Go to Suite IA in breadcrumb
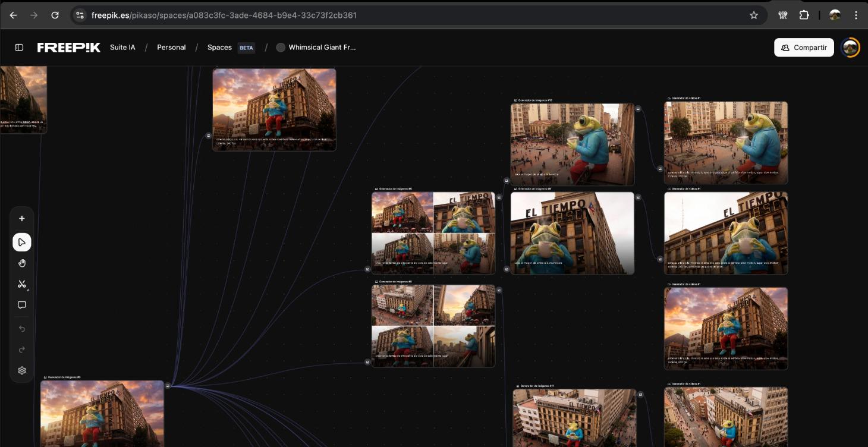Screen dimensions: 868x447 click(122, 48)
